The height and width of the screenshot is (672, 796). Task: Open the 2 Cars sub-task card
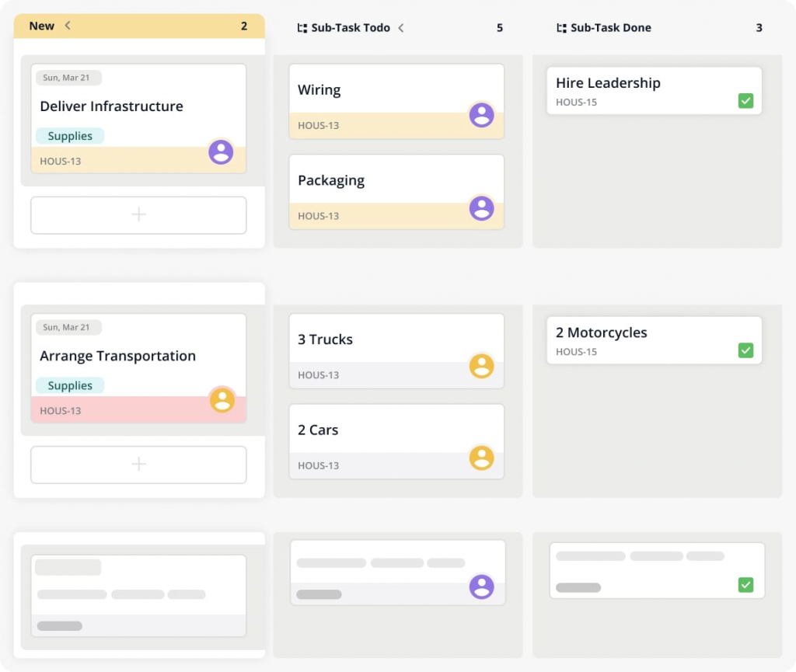[x=396, y=442]
